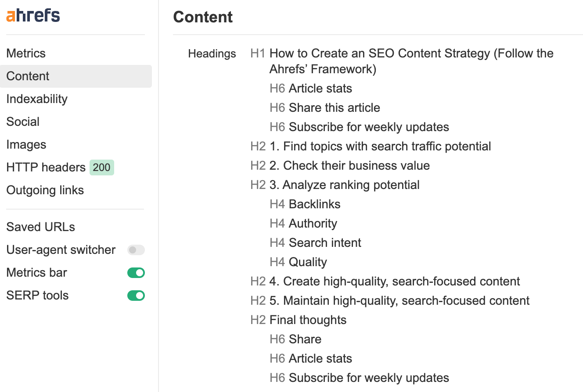Click the H4 marker next to Search intent

[x=277, y=243]
